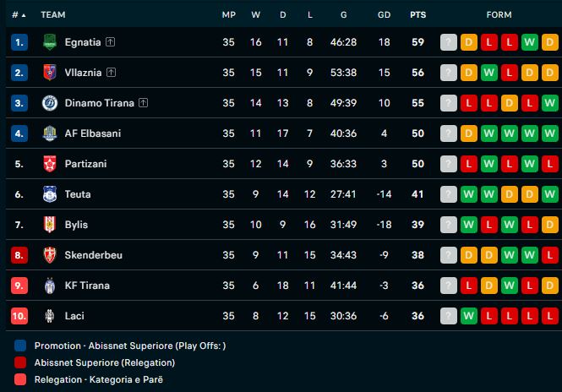Open the Partizani team name link
Viewport: 562px width, 392px height.
coord(85,164)
